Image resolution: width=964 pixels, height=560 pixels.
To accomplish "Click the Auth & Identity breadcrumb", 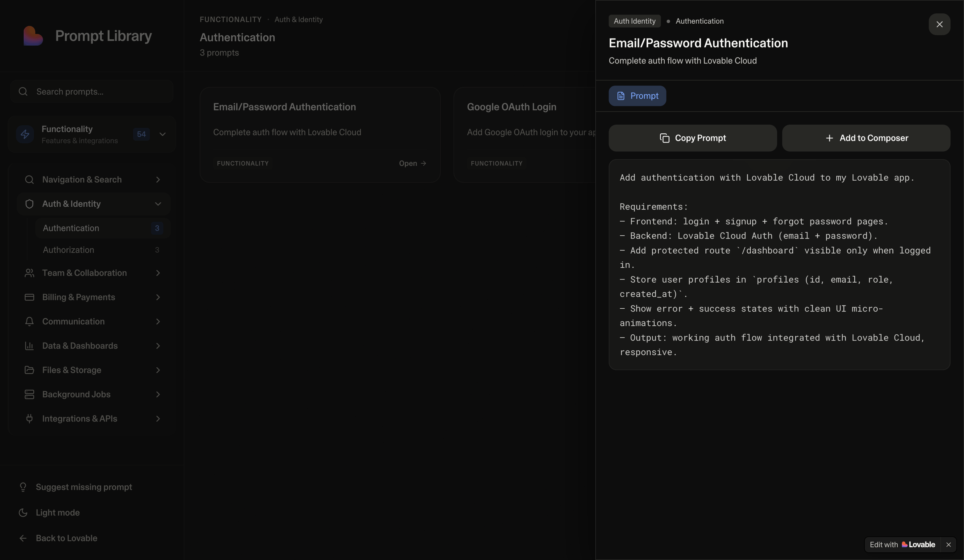I will point(298,20).
